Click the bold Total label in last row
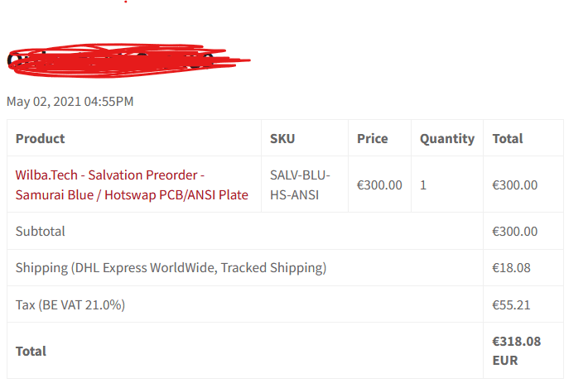588x388 pixels. (x=31, y=352)
